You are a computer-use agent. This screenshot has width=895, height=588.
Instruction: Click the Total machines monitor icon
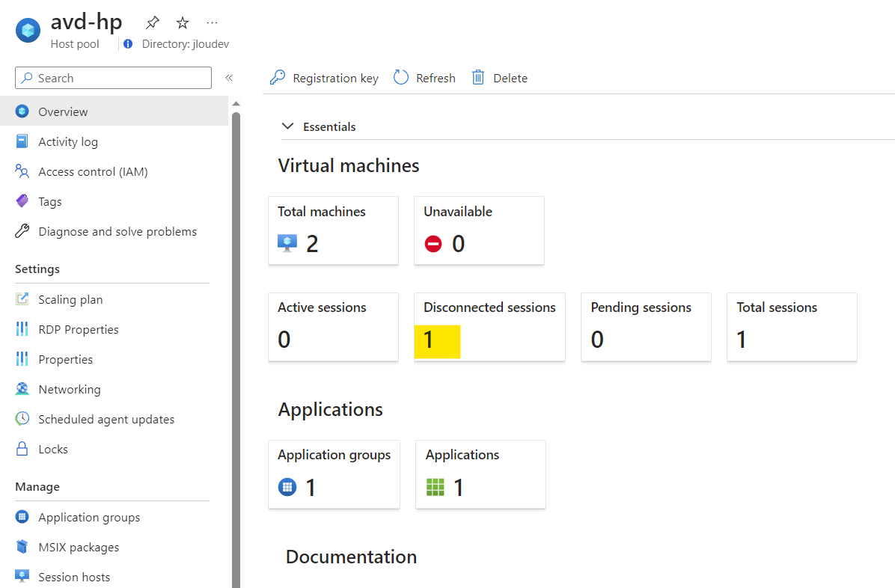pyautogui.click(x=287, y=244)
